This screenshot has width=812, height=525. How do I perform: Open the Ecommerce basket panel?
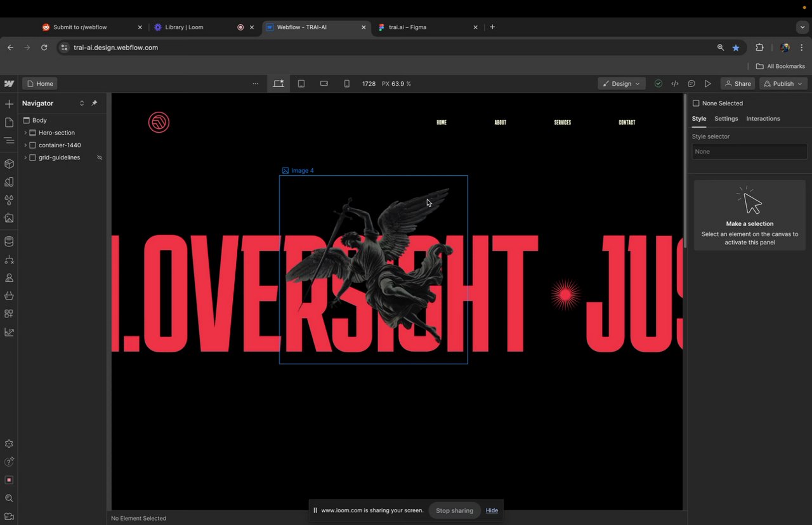(9, 296)
